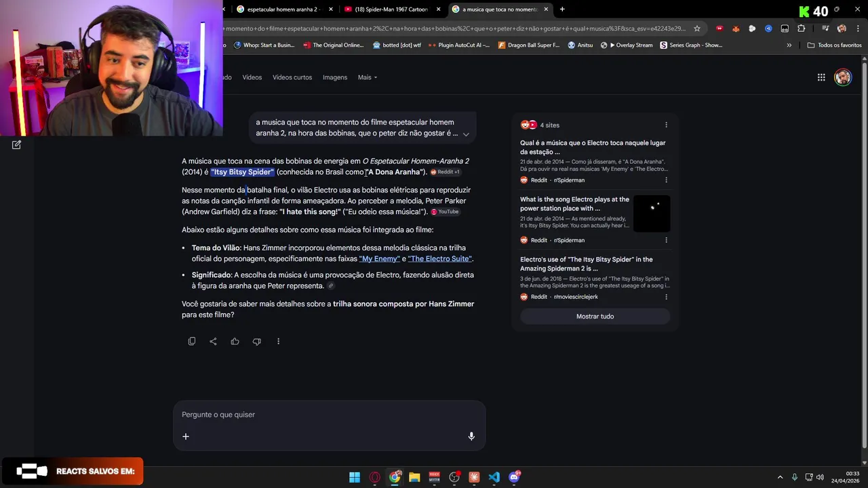Select the Vídeos search filter
Image resolution: width=868 pixels, height=488 pixels.
(252, 77)
